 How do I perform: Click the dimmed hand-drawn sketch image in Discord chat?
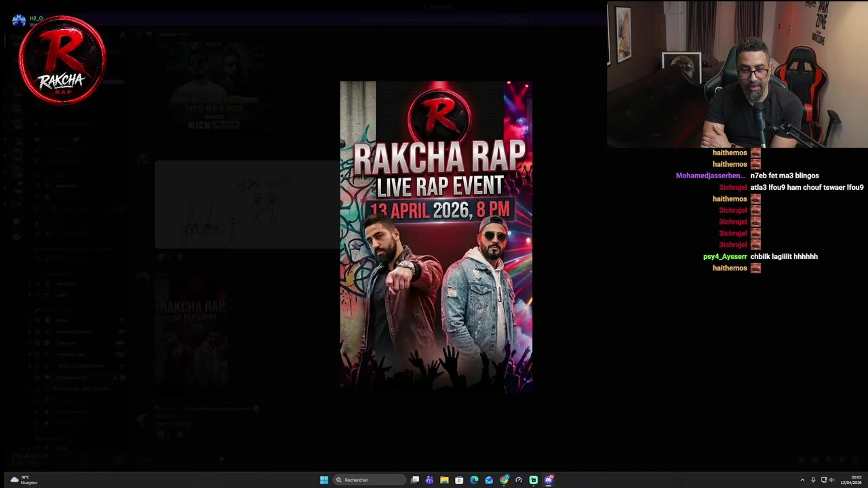tap(247, 205)
